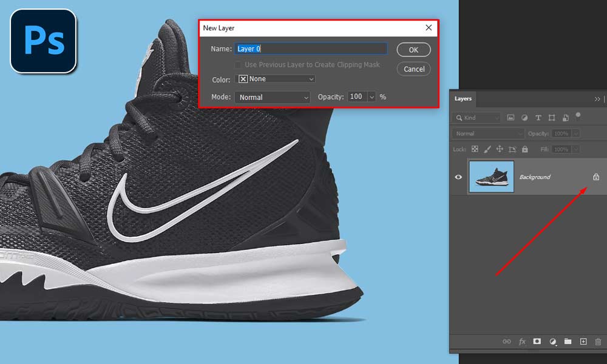Open the Mode dropdown in New Layer dialog
Screen dimensions: 607x364
click(273, 97)
